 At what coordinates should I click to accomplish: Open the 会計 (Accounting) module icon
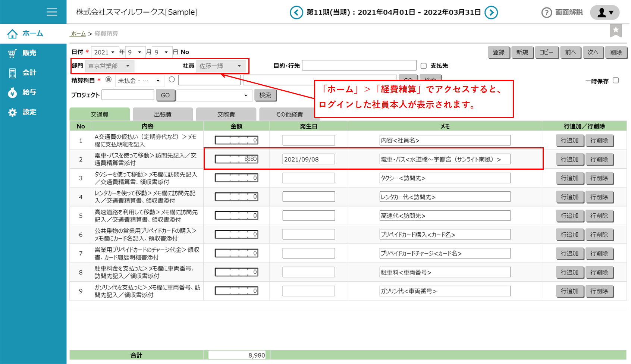(12, 73)
